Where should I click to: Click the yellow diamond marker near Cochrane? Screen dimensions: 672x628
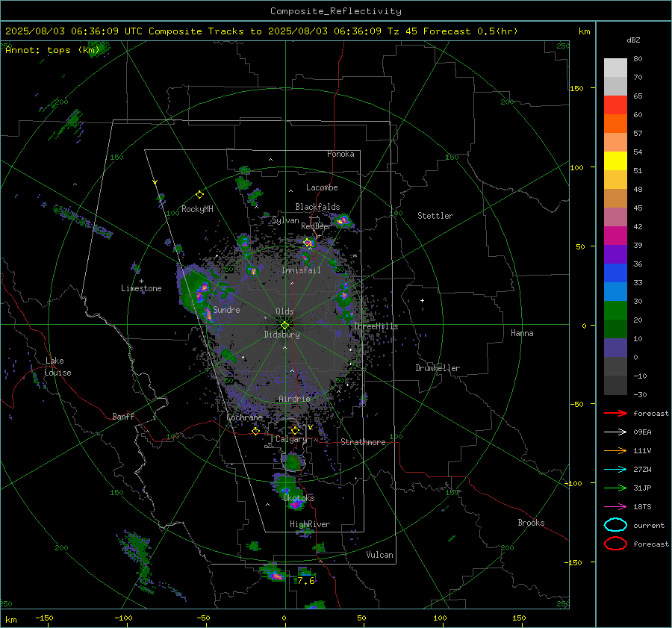coord(255,431)
